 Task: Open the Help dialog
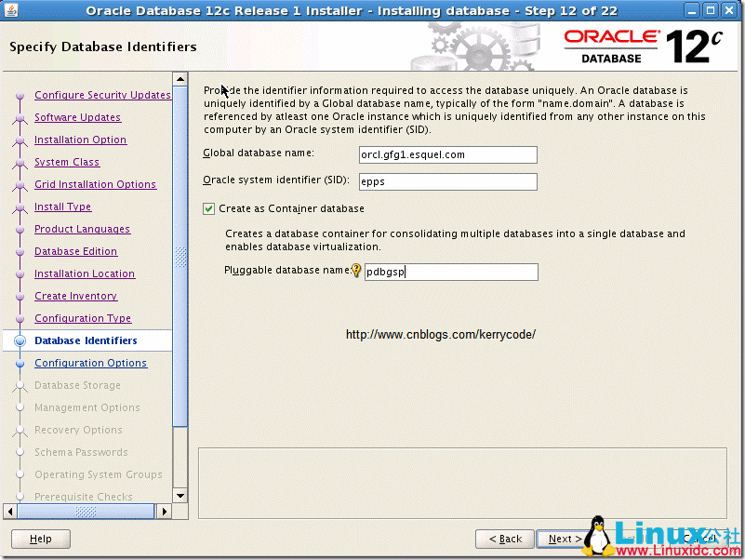[40, 539]
